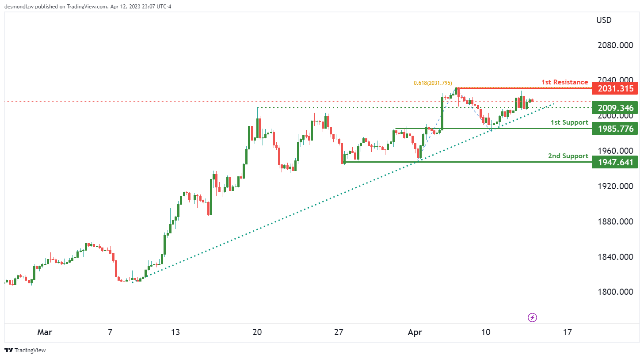
Task: Click the 0.618 Fibonacci level label
Action: (432, 83)
